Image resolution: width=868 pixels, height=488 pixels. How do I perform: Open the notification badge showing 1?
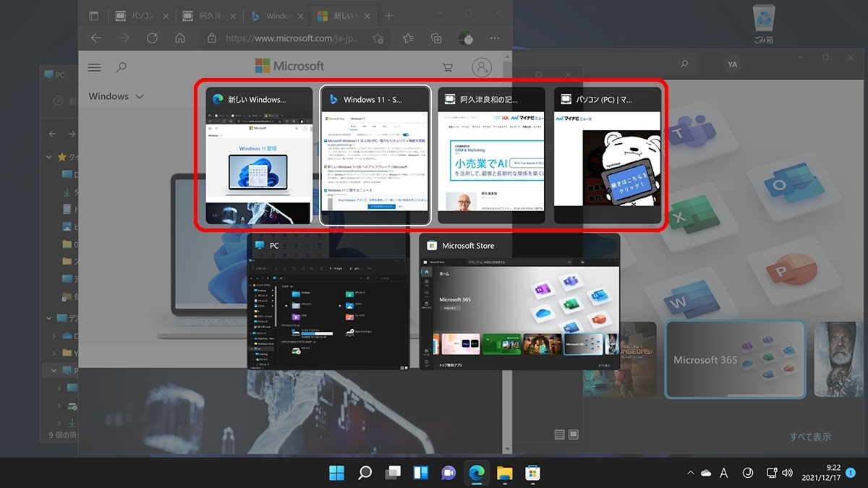(851, 472)
